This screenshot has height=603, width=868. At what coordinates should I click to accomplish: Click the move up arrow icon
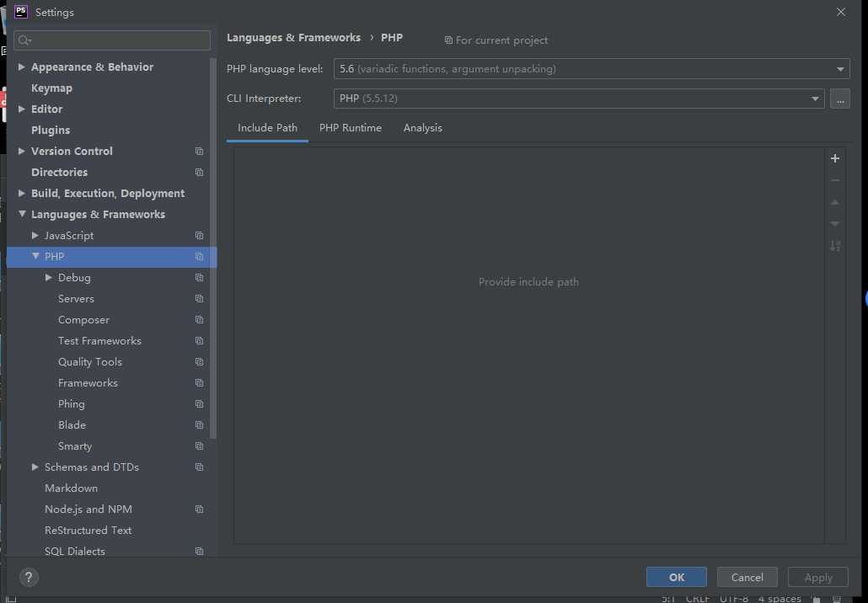835,202
